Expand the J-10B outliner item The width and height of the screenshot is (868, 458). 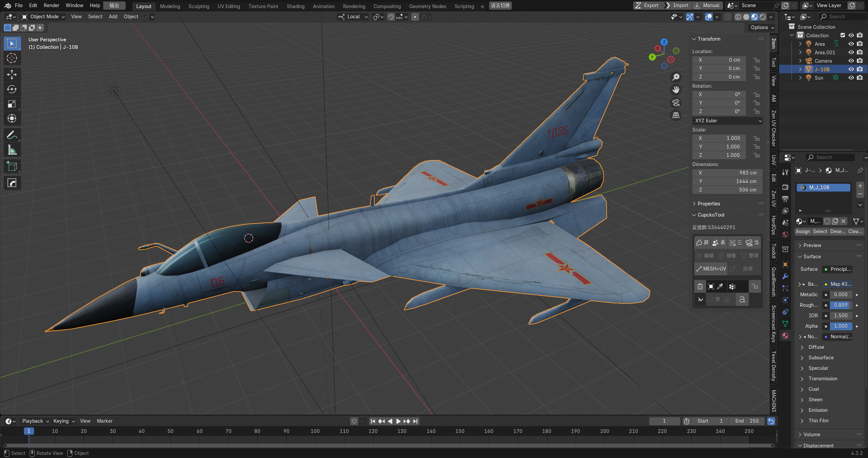(800, 69)
